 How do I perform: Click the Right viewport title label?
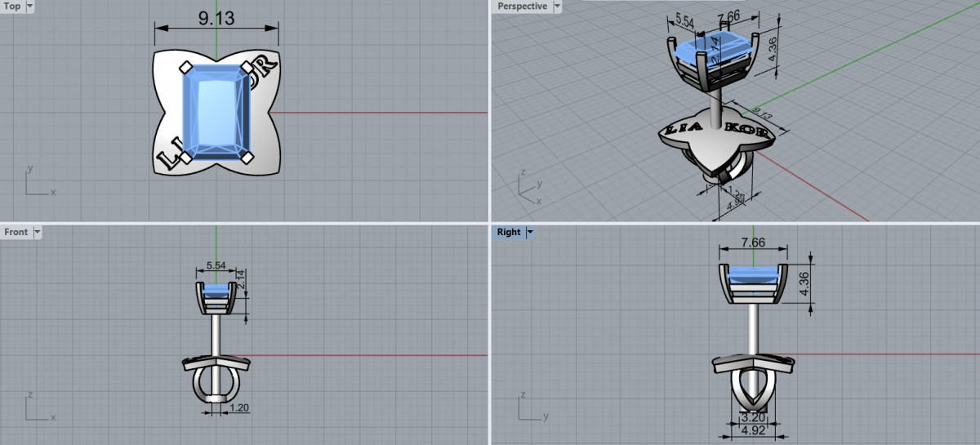(508, 232)
